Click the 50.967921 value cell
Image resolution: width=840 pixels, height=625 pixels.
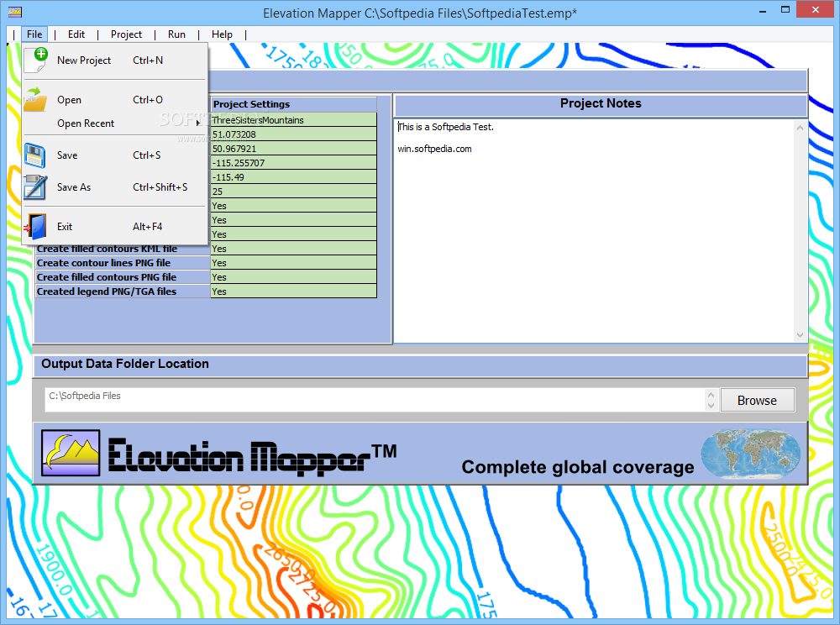tap(293, 149)
